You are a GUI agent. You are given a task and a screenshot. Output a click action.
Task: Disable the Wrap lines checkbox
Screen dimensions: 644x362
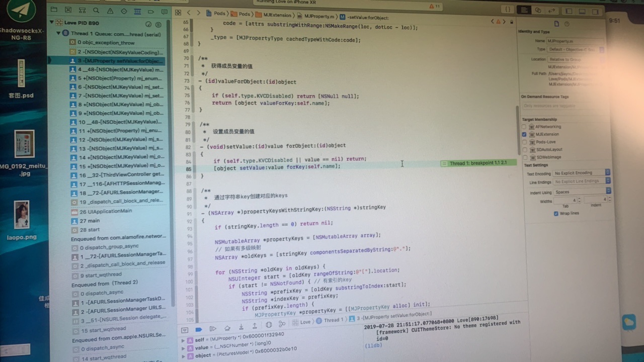point(556,213)
